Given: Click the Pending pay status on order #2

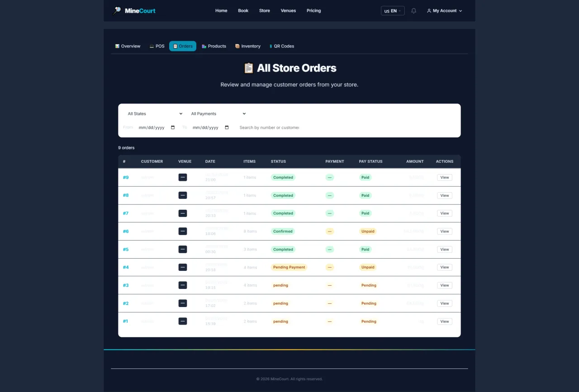Looking at the screenshot, I should [x=369, y=303].
